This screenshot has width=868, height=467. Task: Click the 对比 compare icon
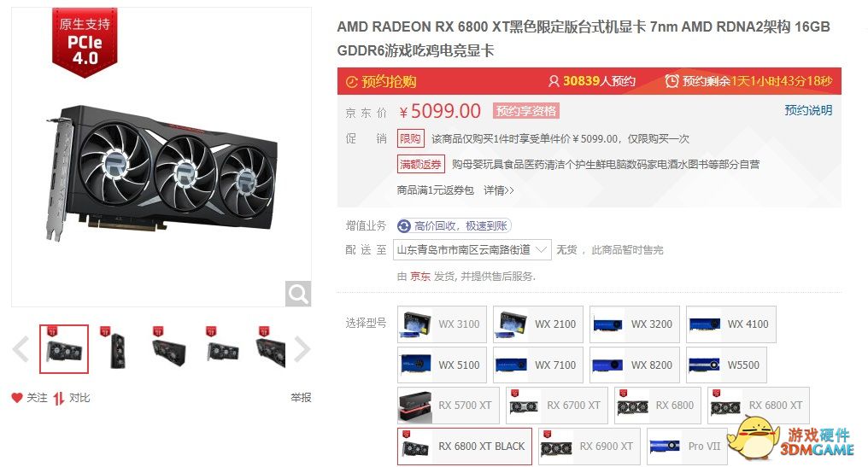59,398
